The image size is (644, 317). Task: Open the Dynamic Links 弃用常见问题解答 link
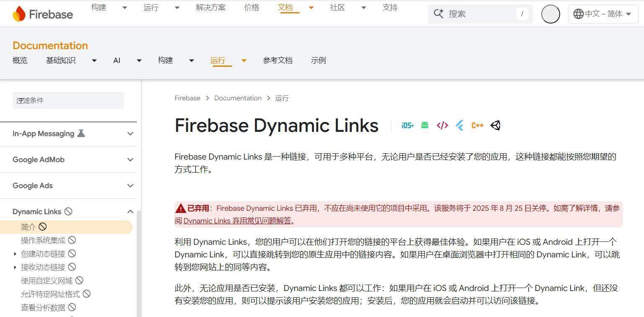click(238, 220)
